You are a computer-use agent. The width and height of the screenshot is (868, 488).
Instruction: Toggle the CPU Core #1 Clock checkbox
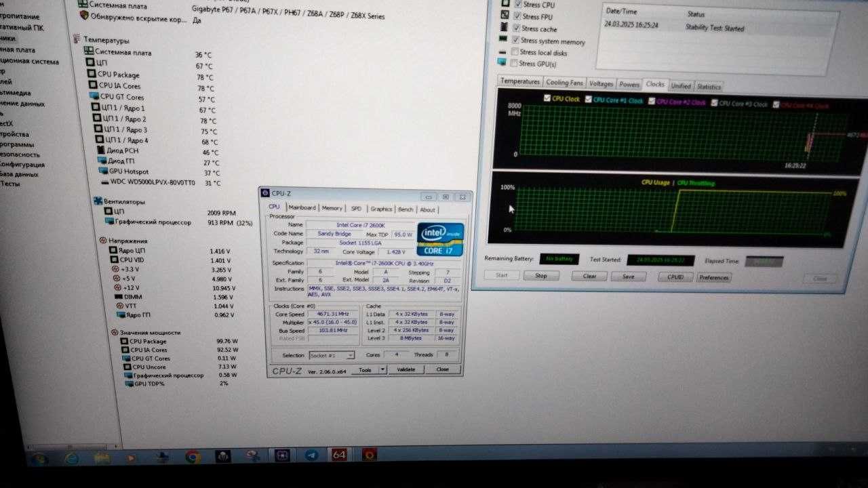pyautogui.click(x=589, y=100)
